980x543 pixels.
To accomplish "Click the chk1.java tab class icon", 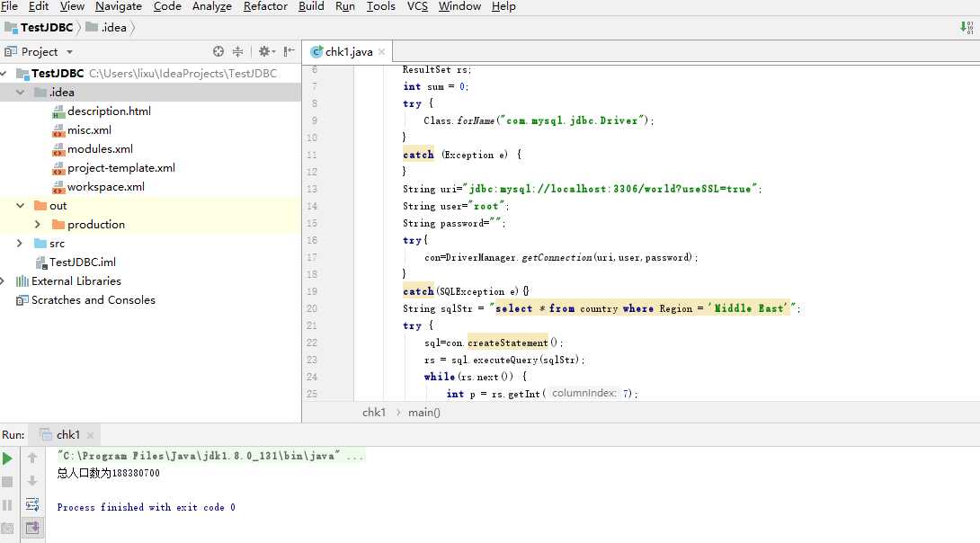I will click(x=316, y=51).
